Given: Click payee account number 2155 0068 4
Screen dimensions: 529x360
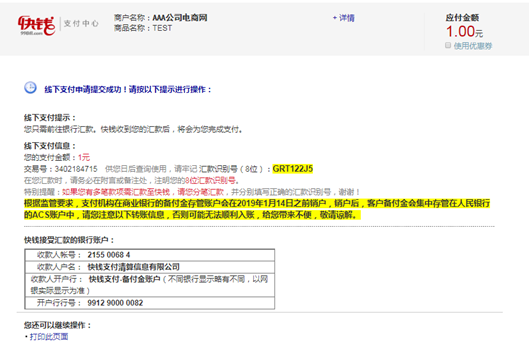Looking at the screenshot, I should pos(109,255).
